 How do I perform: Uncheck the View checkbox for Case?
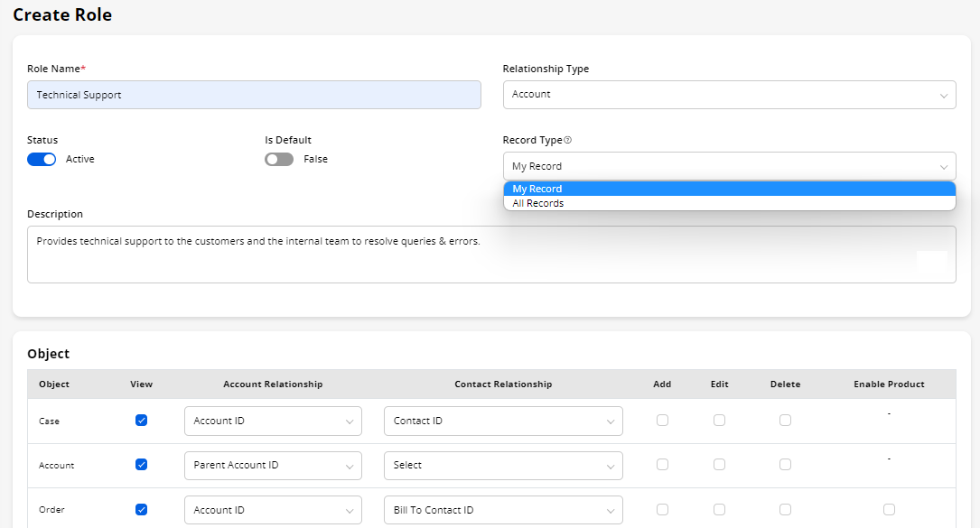(x=141, y=421)
